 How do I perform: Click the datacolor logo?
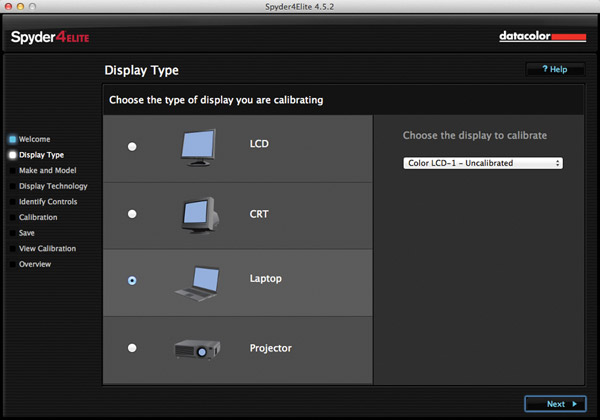[x=543, y=36]
